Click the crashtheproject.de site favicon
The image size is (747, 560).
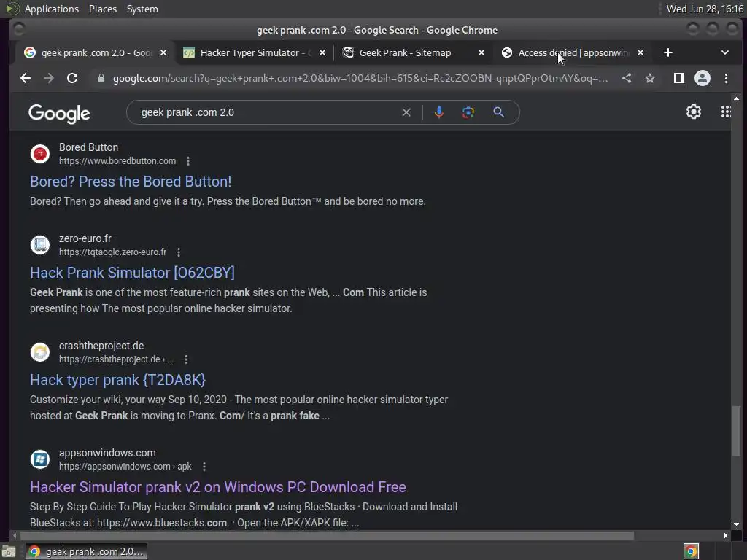(40, 352)
